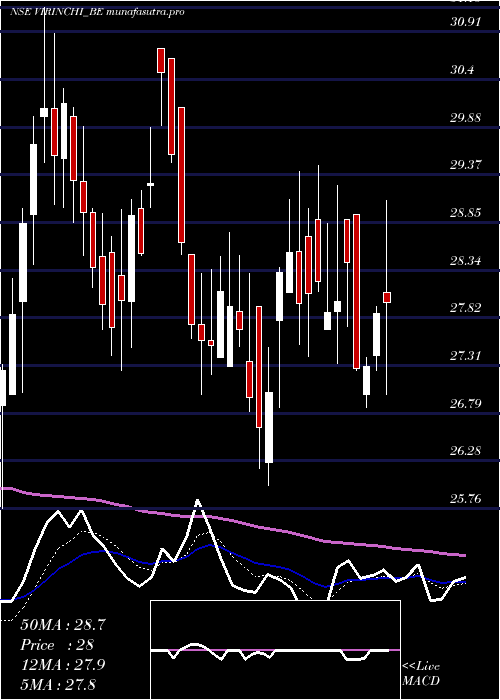500x700 pixels.
Task: Click the last red candlestick on the right
Action: pos(387,297)
